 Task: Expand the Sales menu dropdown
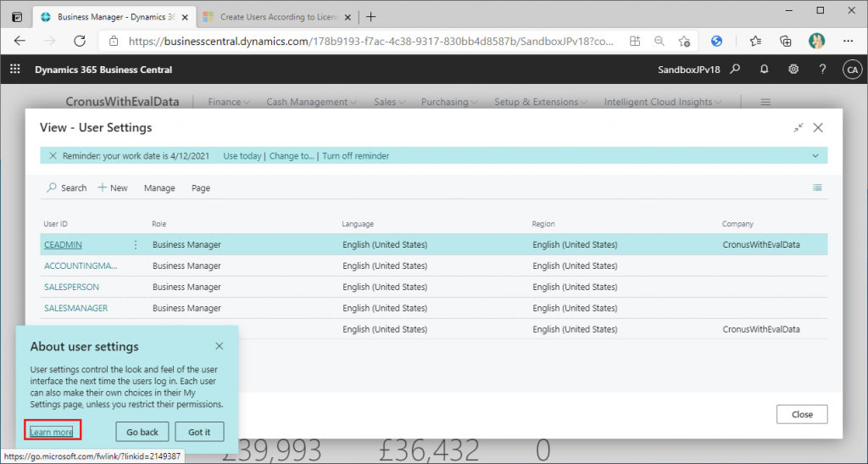(389, 102)
